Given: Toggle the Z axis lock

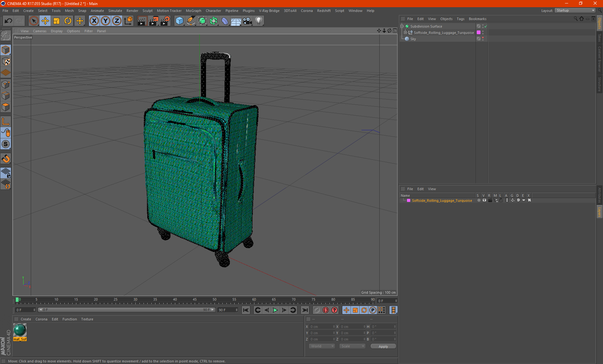Looking at the screenshot, I should pyautogui.click(x=117, y=21).
